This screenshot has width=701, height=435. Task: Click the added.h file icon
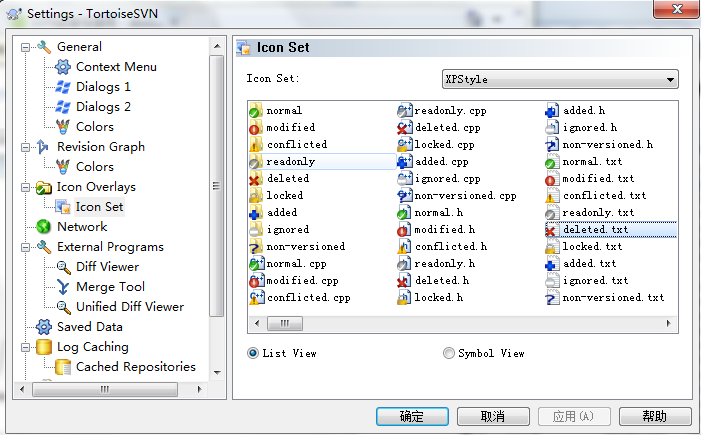[x=552, y=110]
